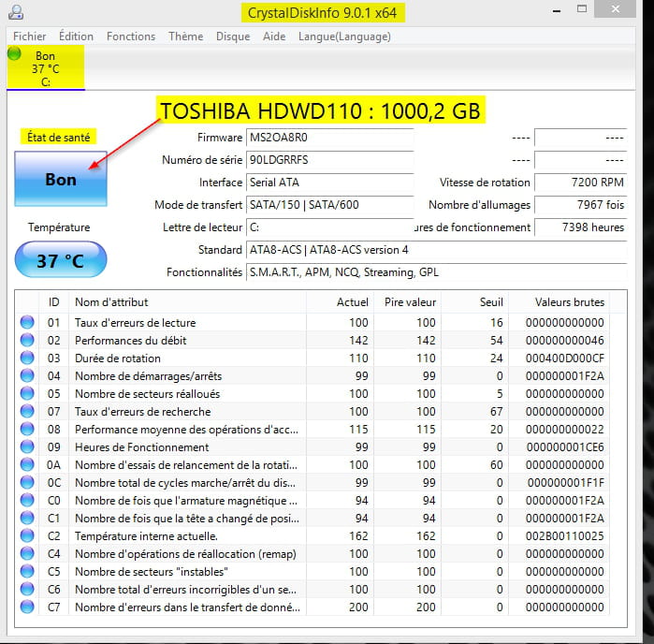Viewport: 654px width, 644px height.
Task: Click the transfer mode field SATA/150 | SATA/600
Action: point(330,205)
